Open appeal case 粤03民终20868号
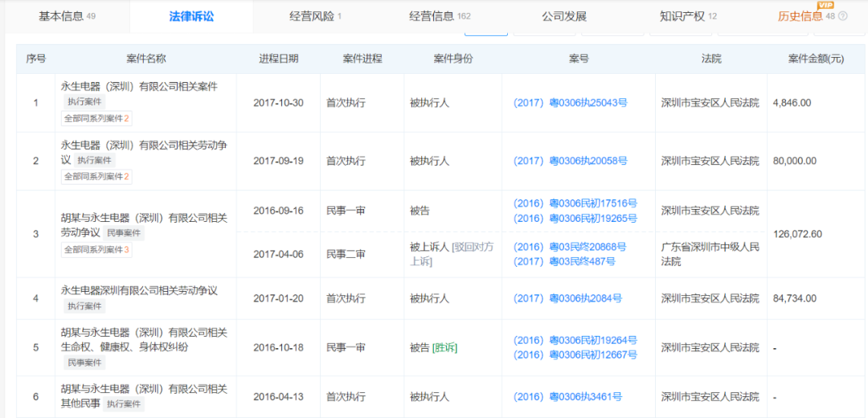868x418 pixels. click(570, 247)
